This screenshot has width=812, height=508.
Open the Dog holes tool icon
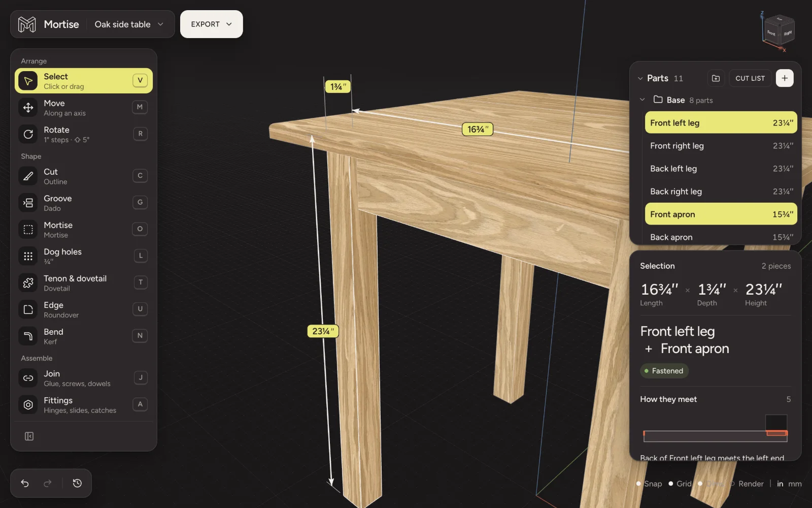28,256
